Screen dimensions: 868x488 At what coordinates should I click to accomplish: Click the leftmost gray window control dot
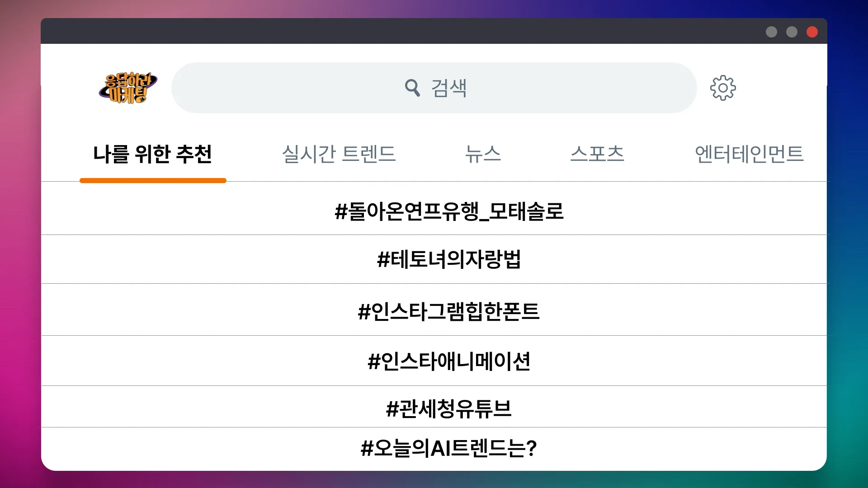coord(770,32)
